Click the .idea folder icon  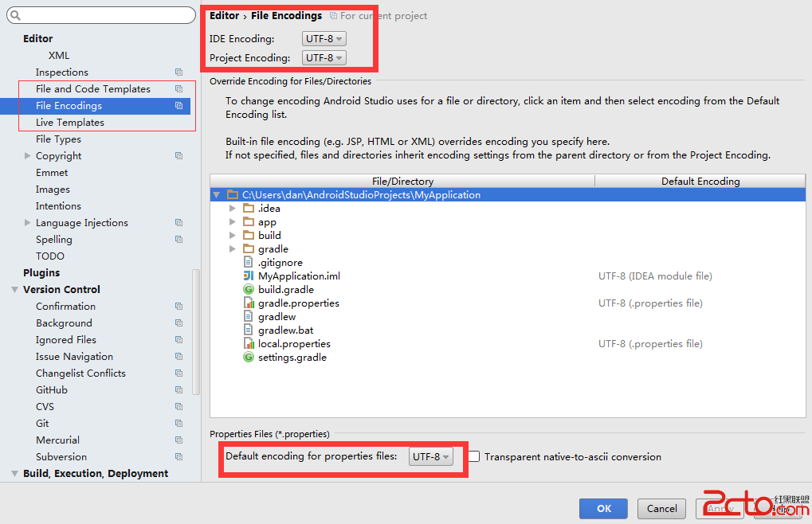click(x=249, y=208)
